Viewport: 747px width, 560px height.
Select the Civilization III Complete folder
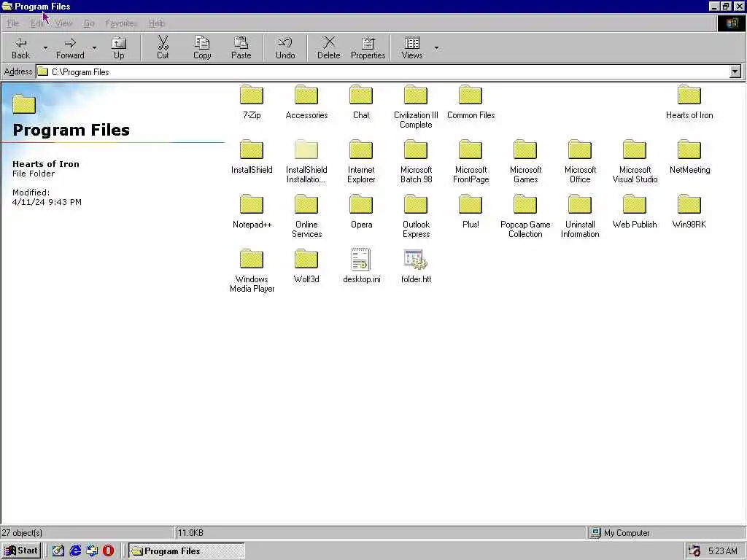(x=416, y=106)
